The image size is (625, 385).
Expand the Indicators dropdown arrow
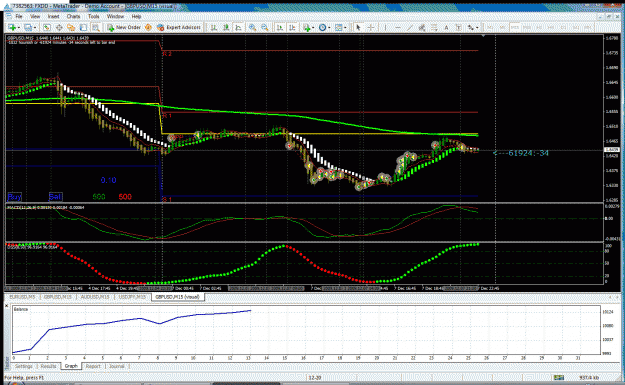coord(313,28)
